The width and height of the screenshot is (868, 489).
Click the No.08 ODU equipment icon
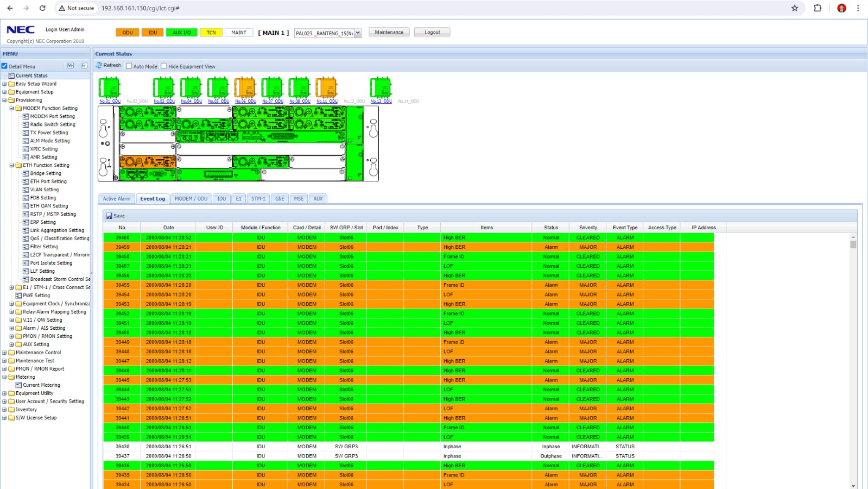pyautogui.click(x=299, y=87)
